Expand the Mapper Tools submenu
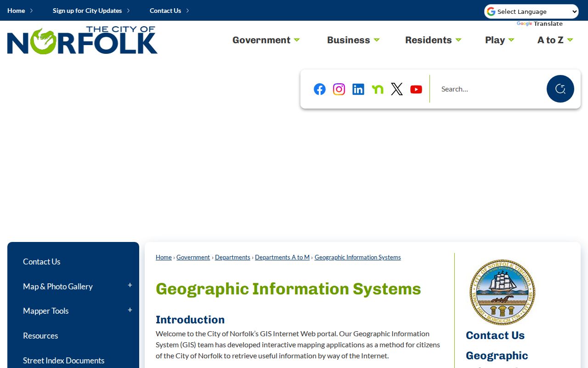Screen dimensions: 588x368 click(130, 310)
